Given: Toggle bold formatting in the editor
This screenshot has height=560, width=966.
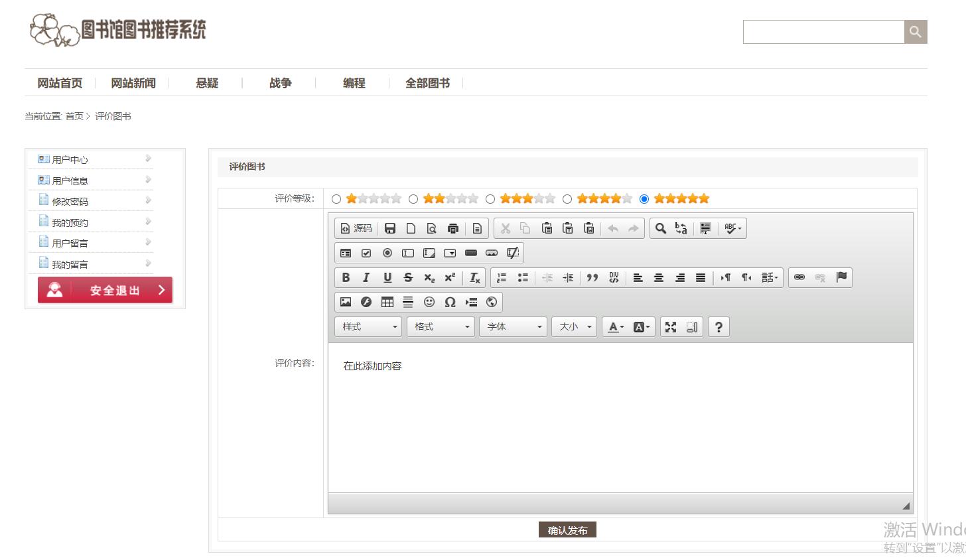Looking at the screenshot, I should click(x=346, y=277).
